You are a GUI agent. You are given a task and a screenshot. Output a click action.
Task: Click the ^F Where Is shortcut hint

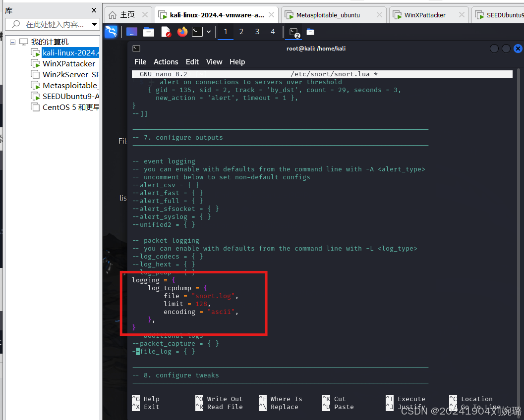coord(281,399)
